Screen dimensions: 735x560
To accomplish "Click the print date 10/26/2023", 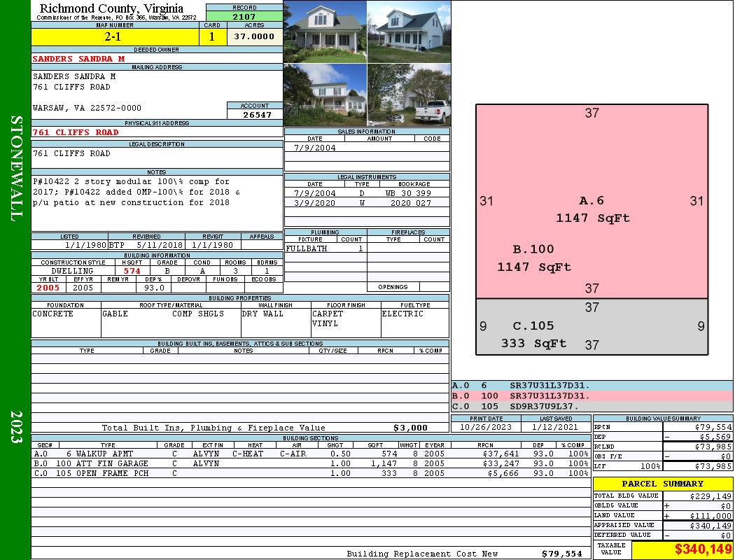I will [x=486, y=428].
